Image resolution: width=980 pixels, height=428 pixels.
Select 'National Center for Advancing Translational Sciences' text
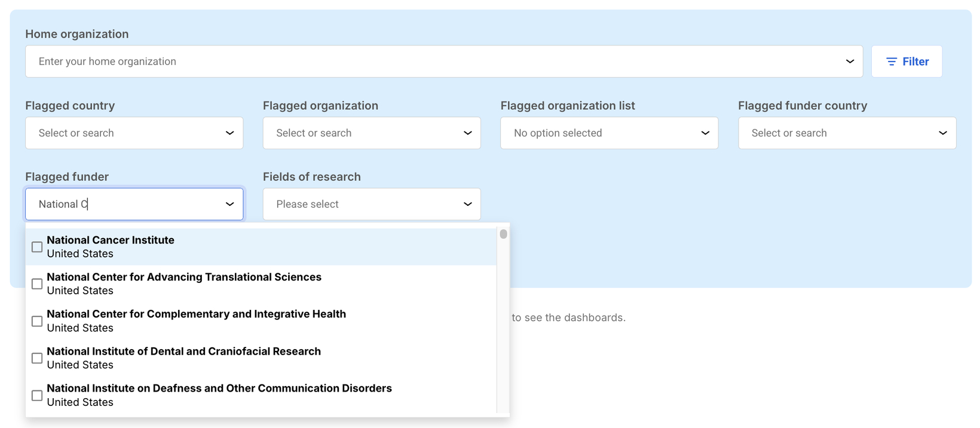(x=184, y=277)
